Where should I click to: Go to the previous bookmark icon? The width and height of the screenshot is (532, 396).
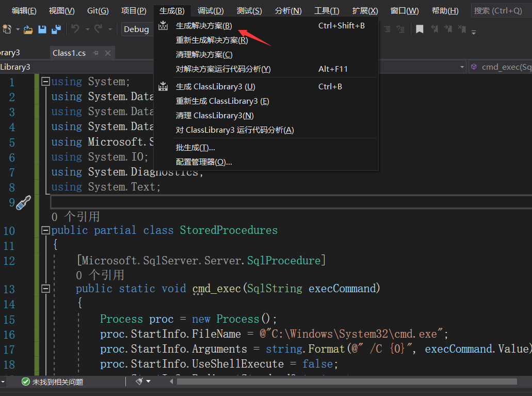click(434, 29)
